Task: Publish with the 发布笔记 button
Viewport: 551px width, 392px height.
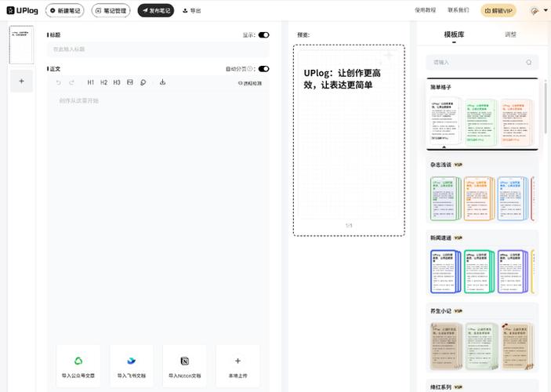Action: (156, 10)
